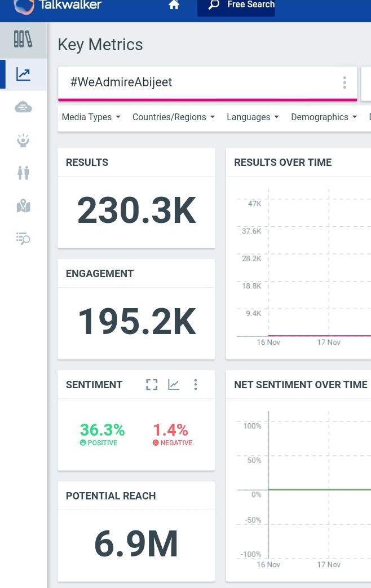The width and height of the screenshot is (371, 588).
Task: Click the 100% y-axis label
Action: (252, 426)
